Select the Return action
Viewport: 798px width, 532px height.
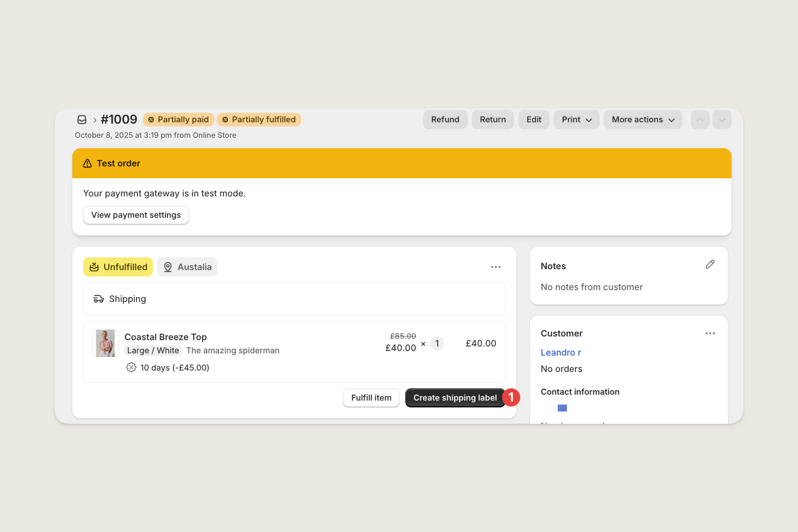pyautogui.click(x=493, y=119)
